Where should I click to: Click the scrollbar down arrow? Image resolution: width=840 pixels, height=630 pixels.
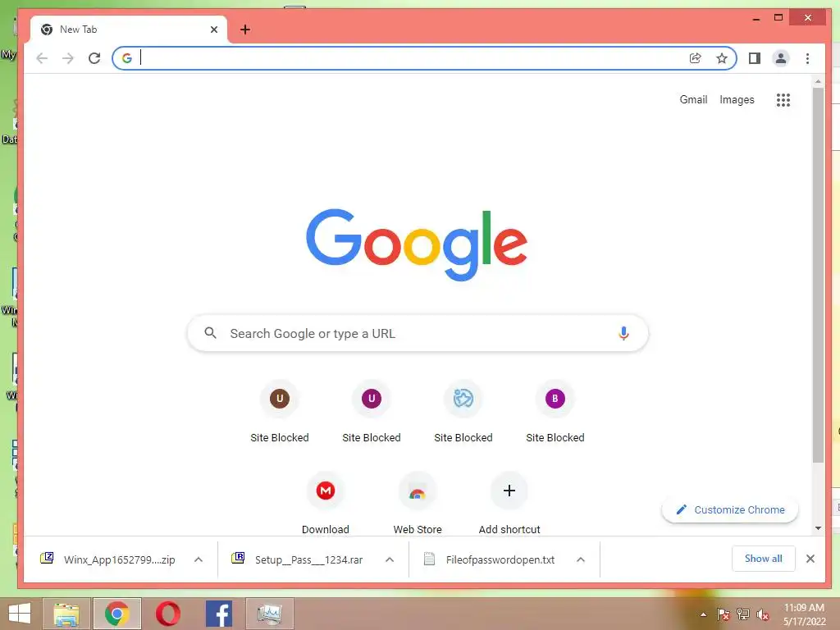pos(818,528)
